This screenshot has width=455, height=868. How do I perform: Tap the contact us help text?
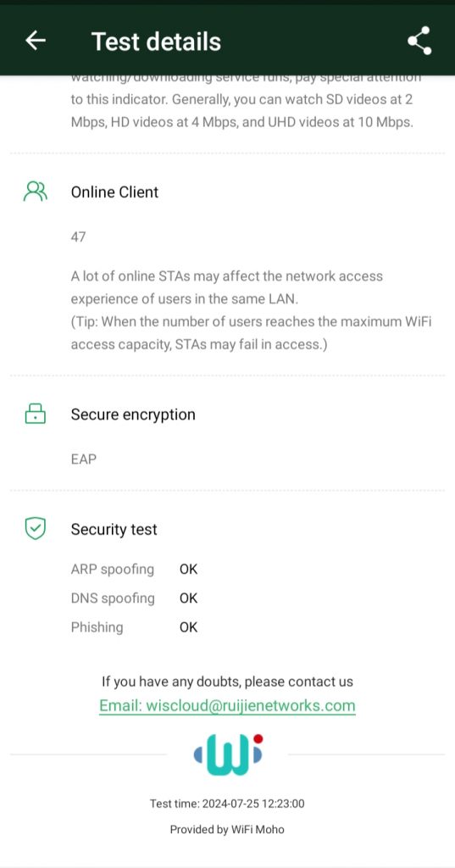click(x=227, y=682)
